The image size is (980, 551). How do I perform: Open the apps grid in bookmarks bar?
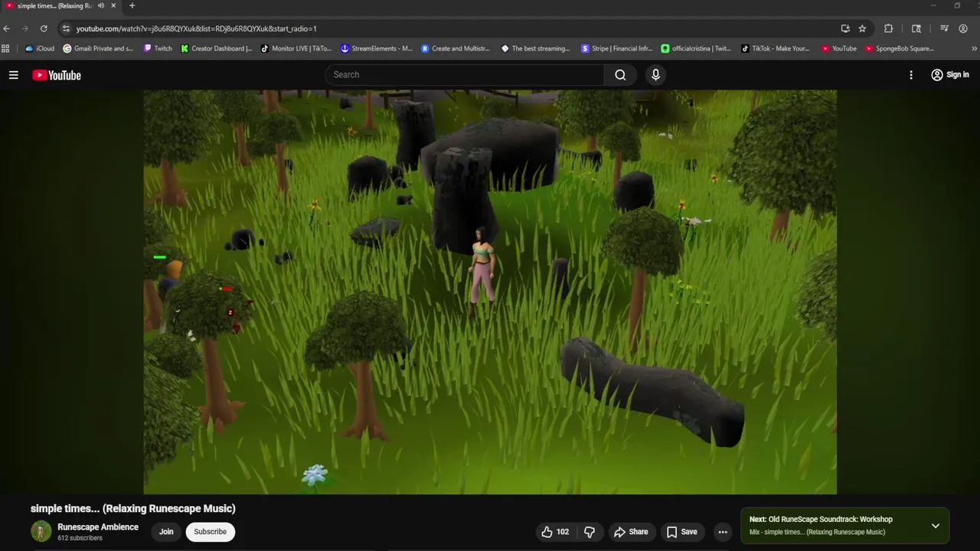pos(5,48)
